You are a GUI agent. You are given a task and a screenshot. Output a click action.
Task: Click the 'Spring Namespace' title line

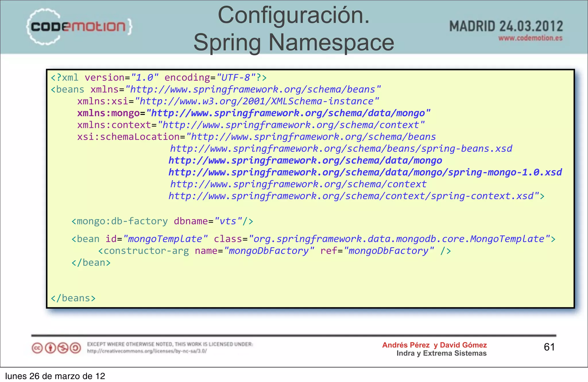click(294, 42)
